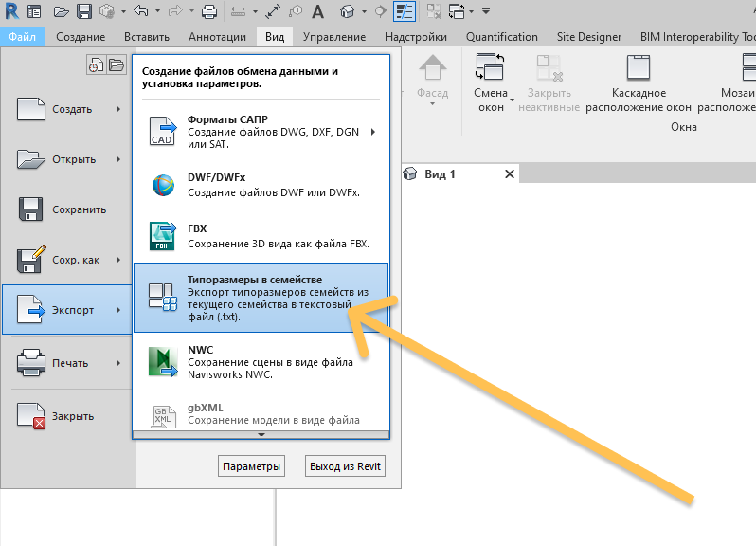Click Каскадное расположение окон ribbon button
Viewport: 756px width, 546px height.
639,83
